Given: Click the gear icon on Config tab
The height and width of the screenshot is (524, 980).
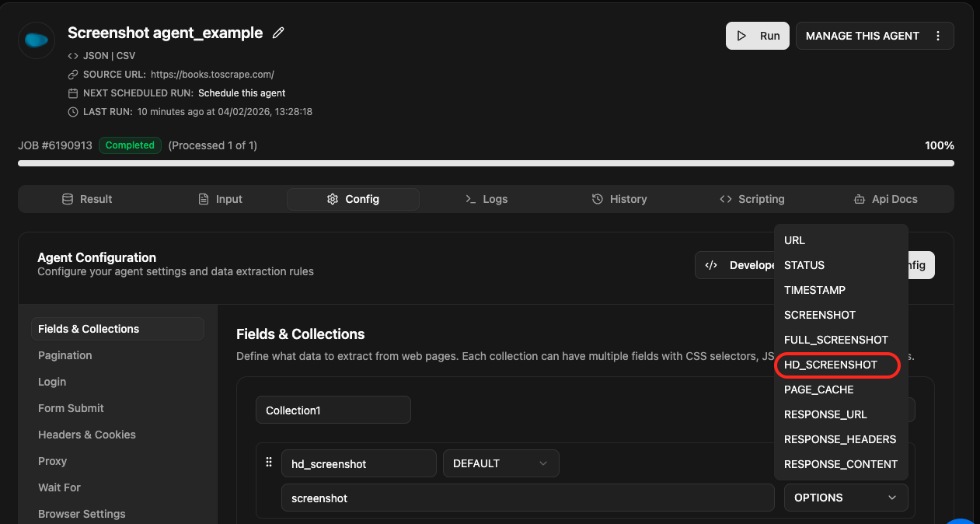Looking at the screenshot, I should click(333, 199).
